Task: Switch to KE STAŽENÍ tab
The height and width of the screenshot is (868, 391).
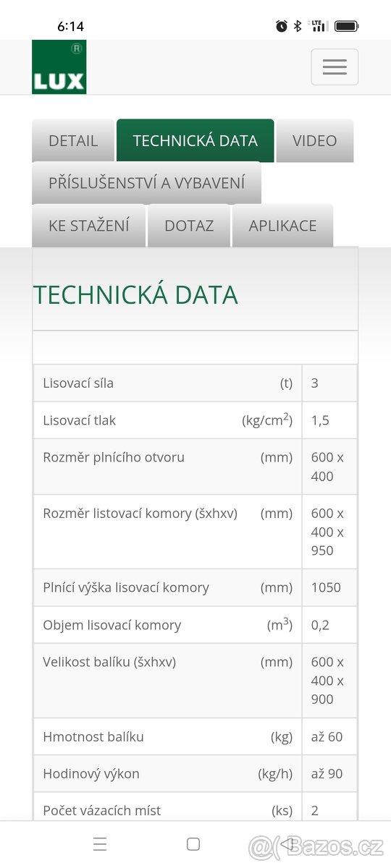Action: 89,226
